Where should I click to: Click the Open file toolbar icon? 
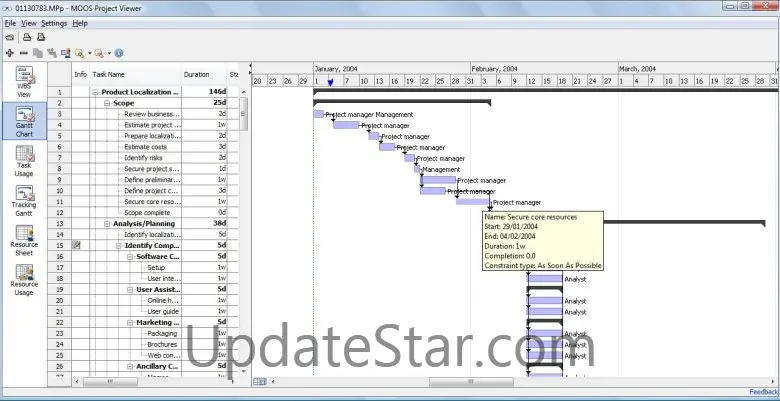point(9,37)
